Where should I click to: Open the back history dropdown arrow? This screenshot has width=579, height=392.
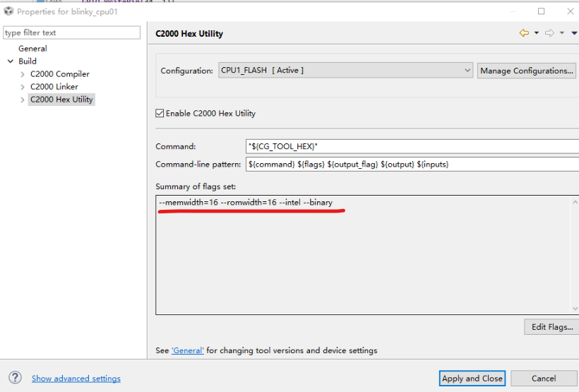[537, 33]
